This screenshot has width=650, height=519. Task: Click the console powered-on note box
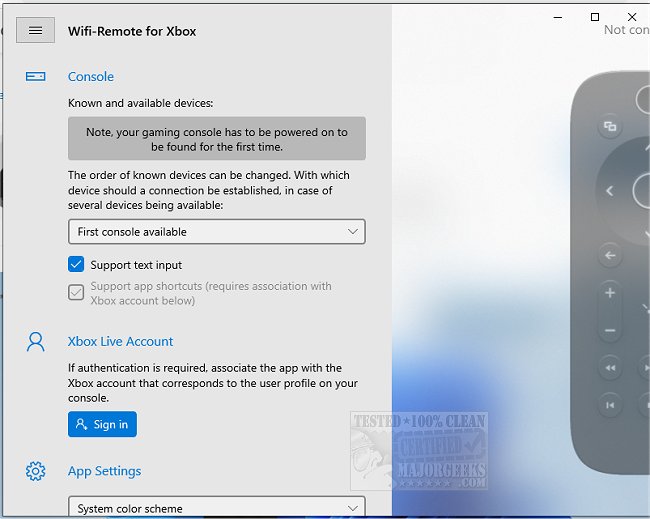[x=217, y=138]
